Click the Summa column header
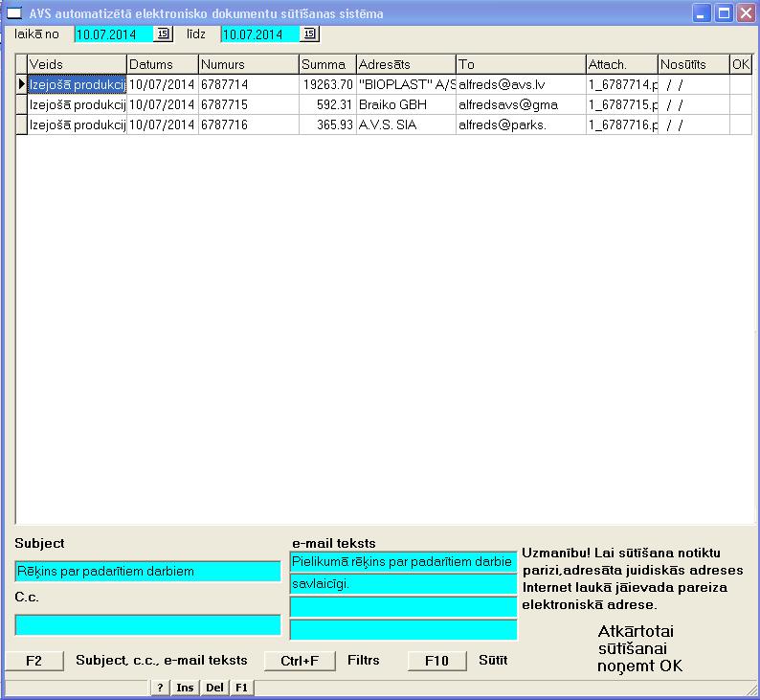The width and height of the screenshot is (760, 700). pyautogui.click(x=327, y=64)
